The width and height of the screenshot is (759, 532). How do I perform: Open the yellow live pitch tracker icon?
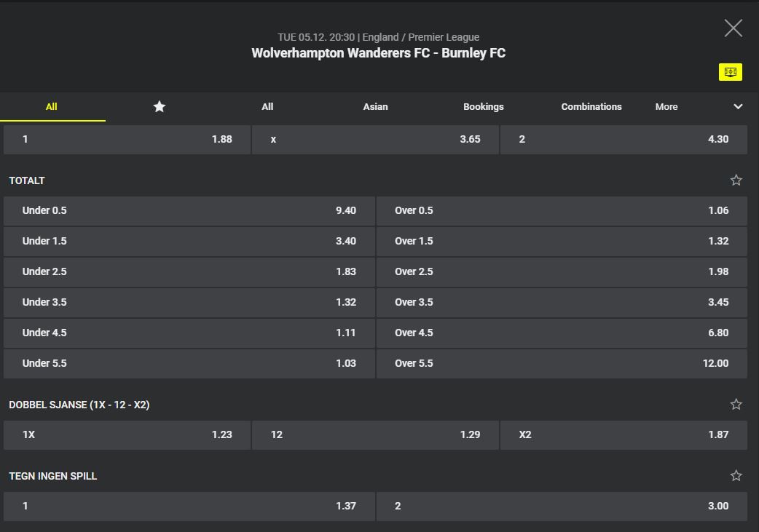pos(730,72)
